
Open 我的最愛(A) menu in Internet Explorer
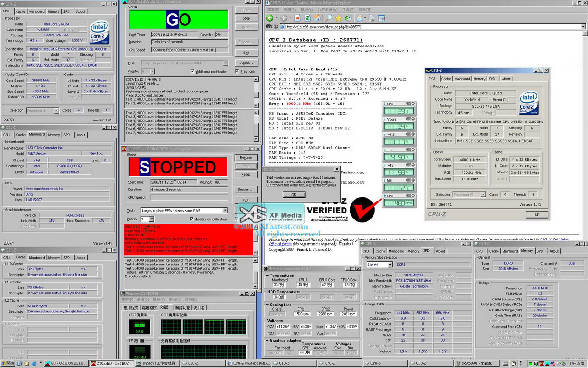coord(327,9)
